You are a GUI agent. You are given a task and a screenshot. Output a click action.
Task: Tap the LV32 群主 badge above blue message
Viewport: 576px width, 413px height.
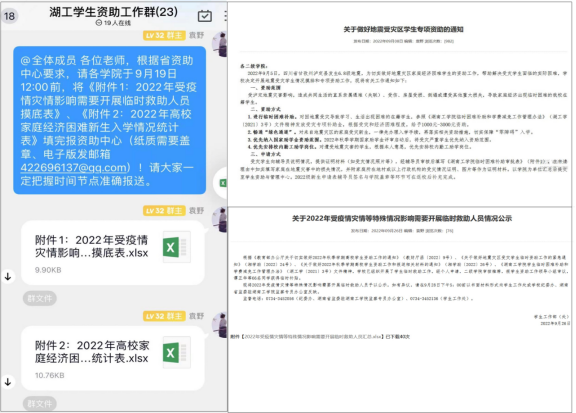point(164,35)
